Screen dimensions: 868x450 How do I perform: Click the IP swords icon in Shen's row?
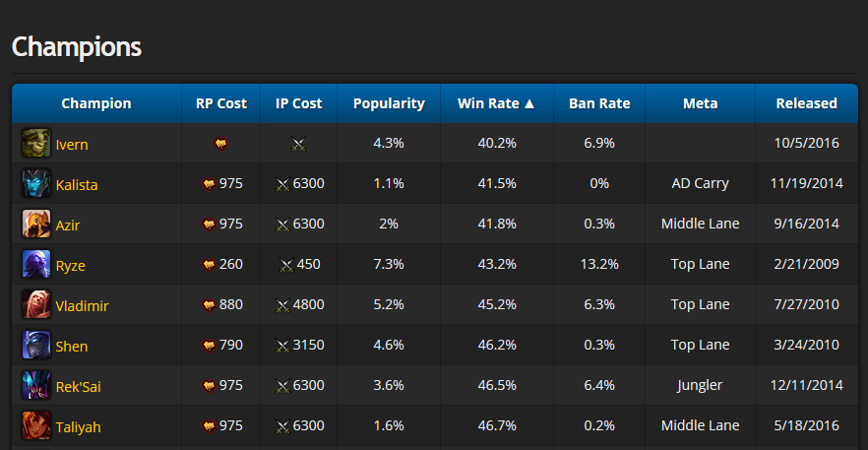pyautogui.click(x=282, y=347)
